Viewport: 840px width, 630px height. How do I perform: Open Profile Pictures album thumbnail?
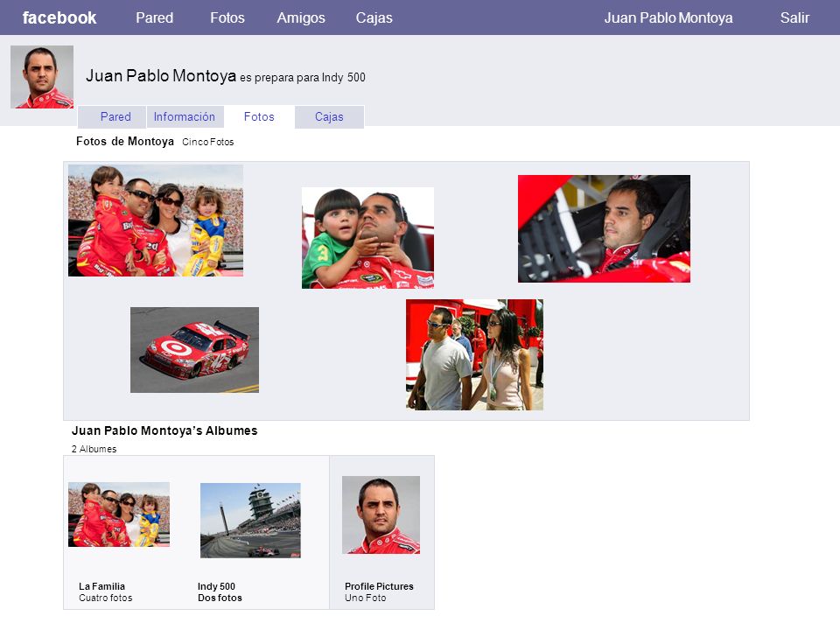[x=381, y=514]
